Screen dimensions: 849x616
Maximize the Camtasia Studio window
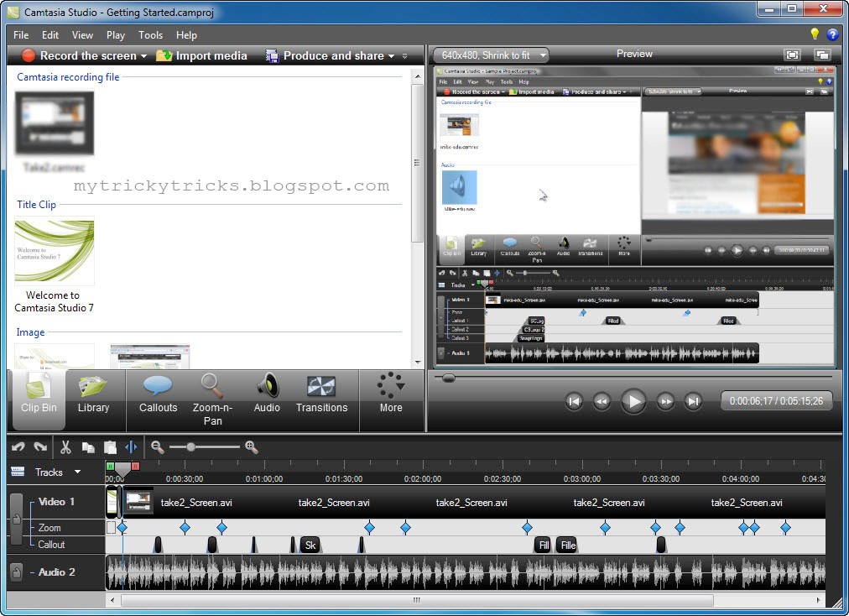pos(792,8)
